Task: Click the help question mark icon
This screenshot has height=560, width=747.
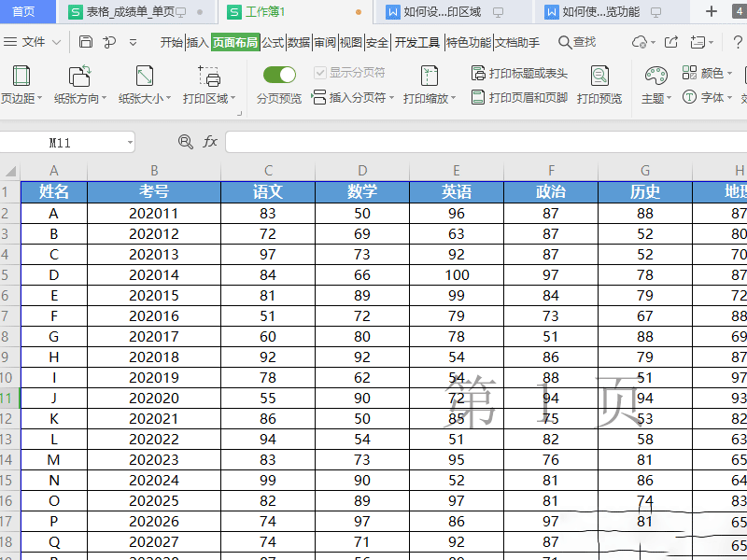Action: click(x=738, y=42)
